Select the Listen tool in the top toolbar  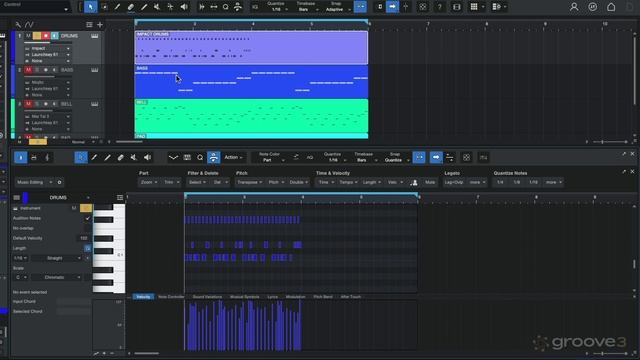tap(184, 7)
